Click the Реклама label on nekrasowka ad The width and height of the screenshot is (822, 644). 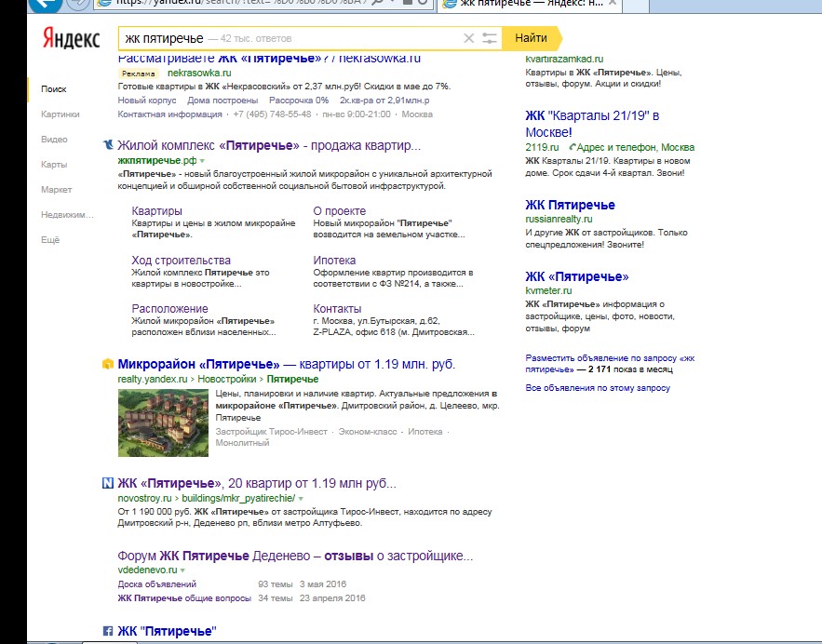[139, 74]
